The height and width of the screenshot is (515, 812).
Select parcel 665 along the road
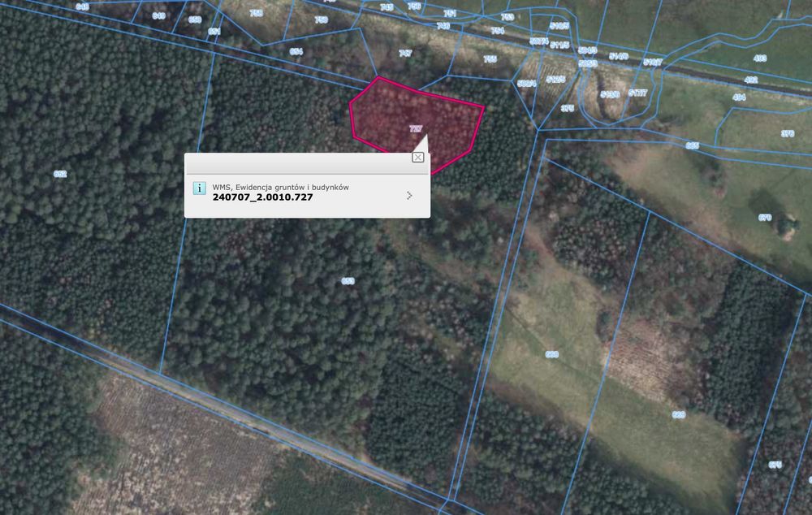[x=693, y=145]
